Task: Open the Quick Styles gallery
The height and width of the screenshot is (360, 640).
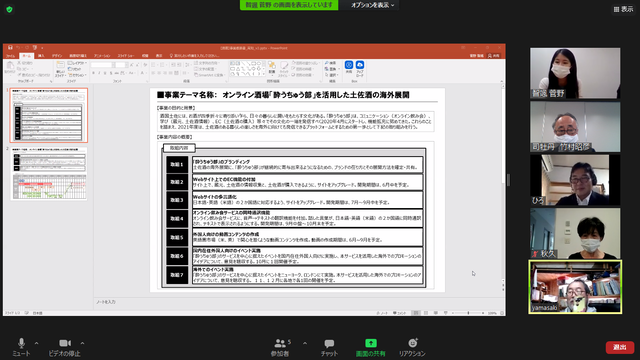Action: 284,69
